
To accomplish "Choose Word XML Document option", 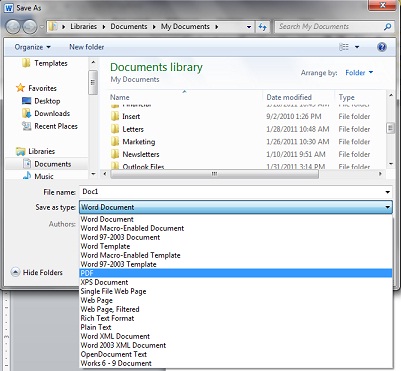I will click(236, 336).
